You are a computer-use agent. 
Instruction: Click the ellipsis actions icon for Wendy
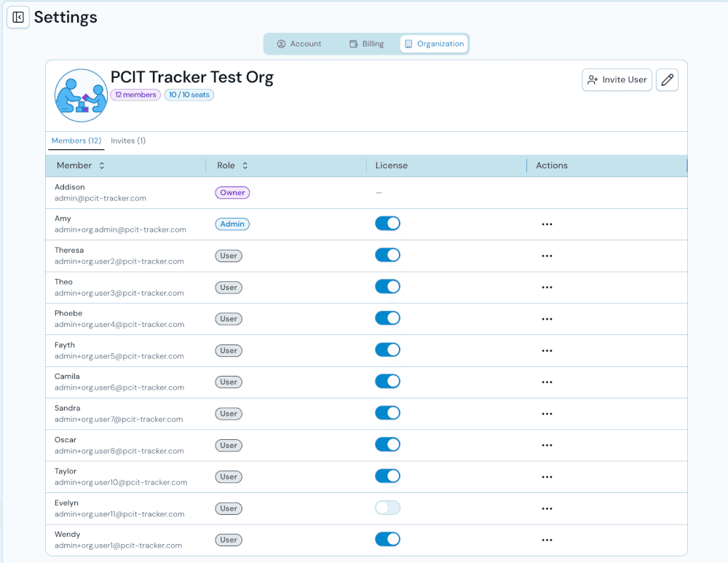click(547, 539)
